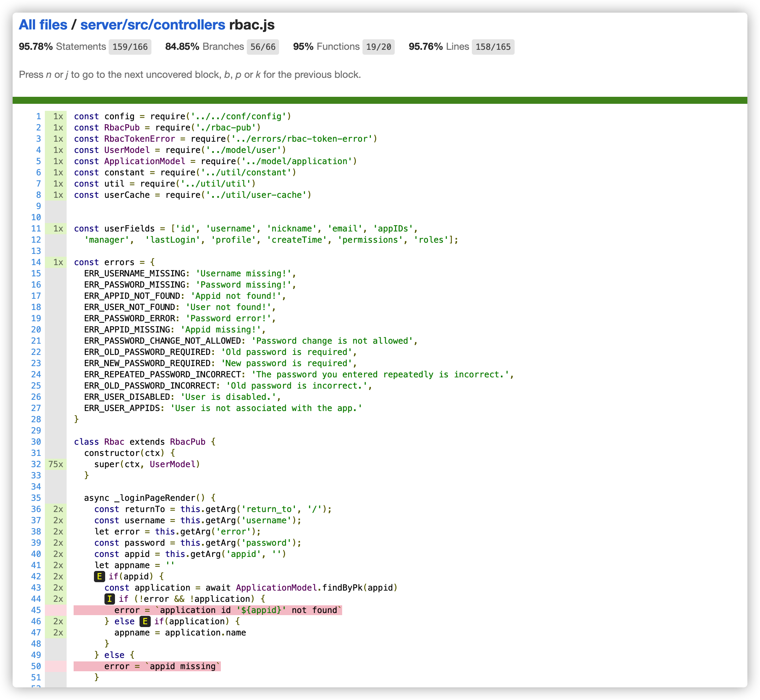The height and width of the screenshot is (700, 760).
Task: Click 'appname = application.name' line
Action: pos(180,633)
